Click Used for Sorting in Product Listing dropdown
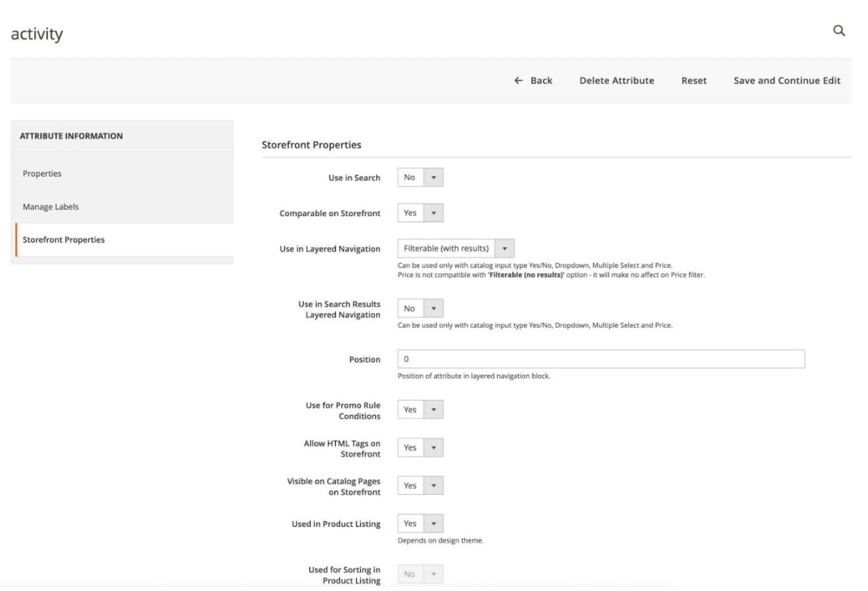 tap(420, 575)
